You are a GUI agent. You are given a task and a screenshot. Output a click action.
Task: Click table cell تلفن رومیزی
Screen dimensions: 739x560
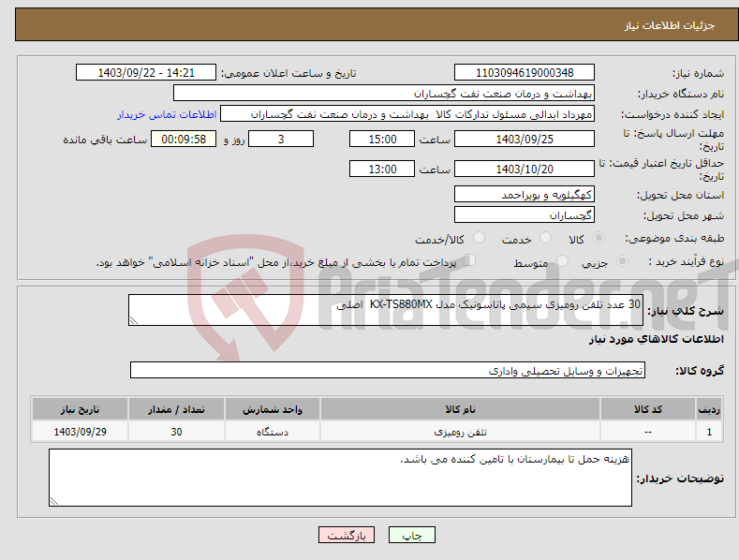click(x=460, y=432)
